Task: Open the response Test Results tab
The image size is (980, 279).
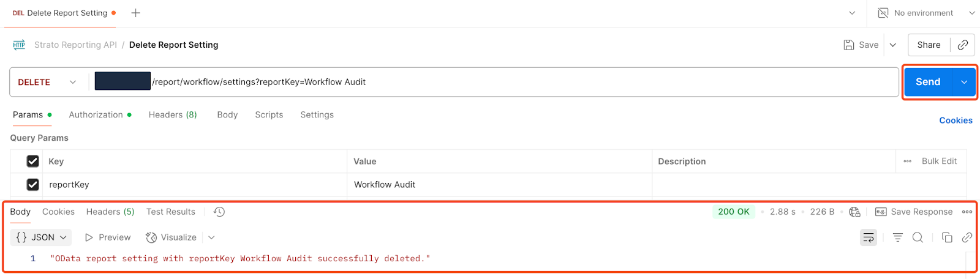Action: (170, 212)
